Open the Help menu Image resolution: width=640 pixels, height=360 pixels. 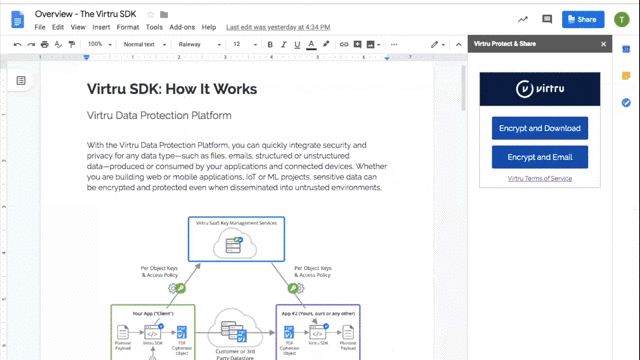(209, 27)
